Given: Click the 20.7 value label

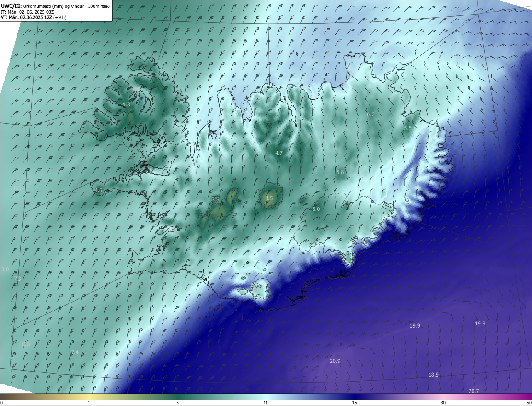Looking at the screenshot, I should click(474, 391).
